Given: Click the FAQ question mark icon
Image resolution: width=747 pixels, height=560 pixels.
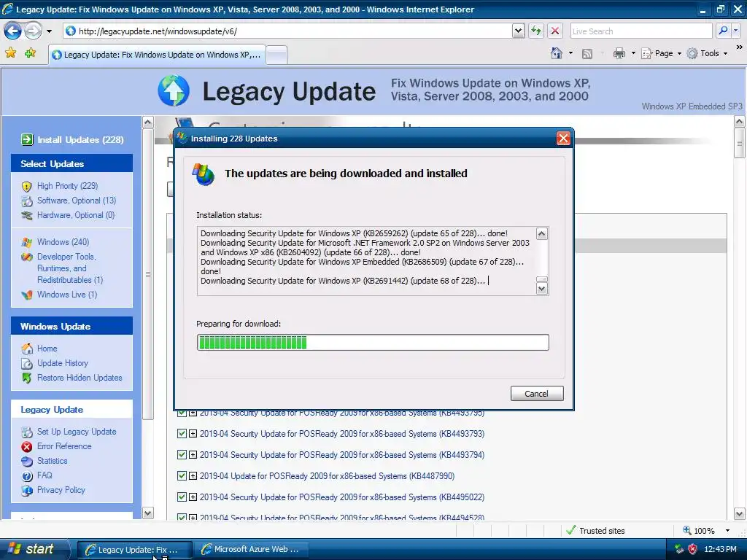Looking at the screenshot, I should click(27, 475).
